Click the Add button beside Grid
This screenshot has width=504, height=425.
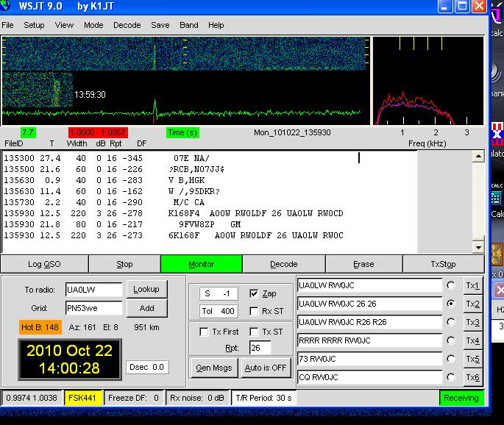point(146,308)
